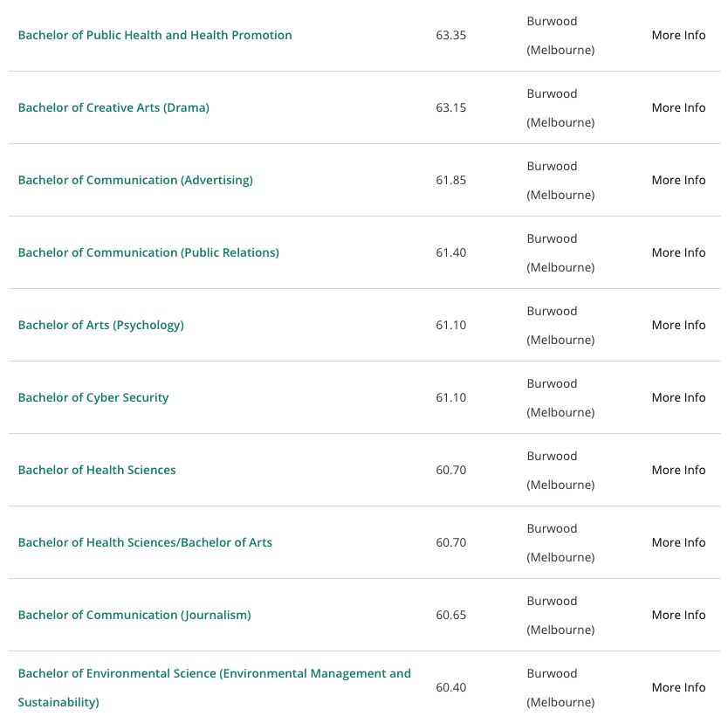Click More Info for Public Health course
The image size is (728, 723).
678,35
